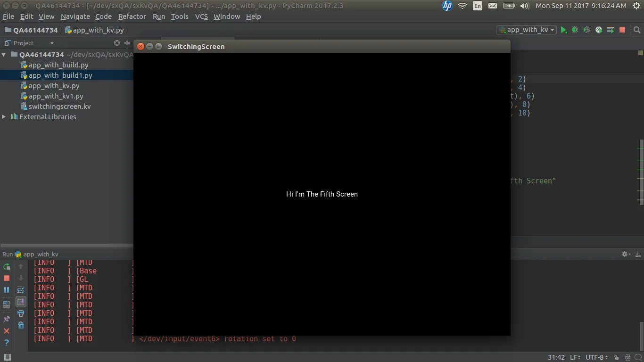
Task: Open the Edit menu
Action: tap(26, 16)
